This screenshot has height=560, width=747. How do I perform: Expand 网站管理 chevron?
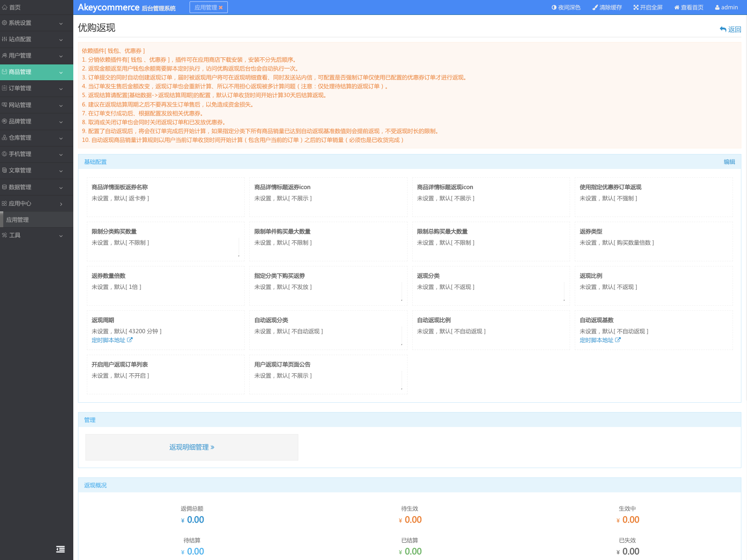tap(61, 105)
